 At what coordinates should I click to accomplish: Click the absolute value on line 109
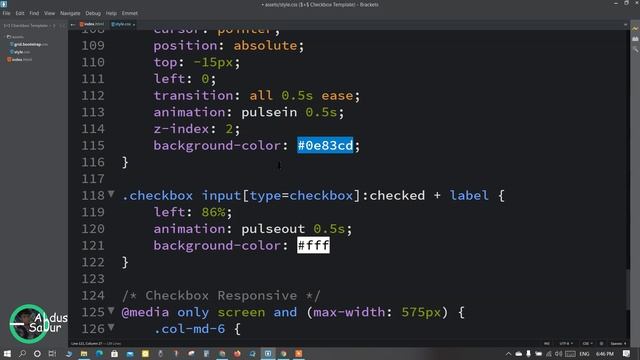(265, 45)
